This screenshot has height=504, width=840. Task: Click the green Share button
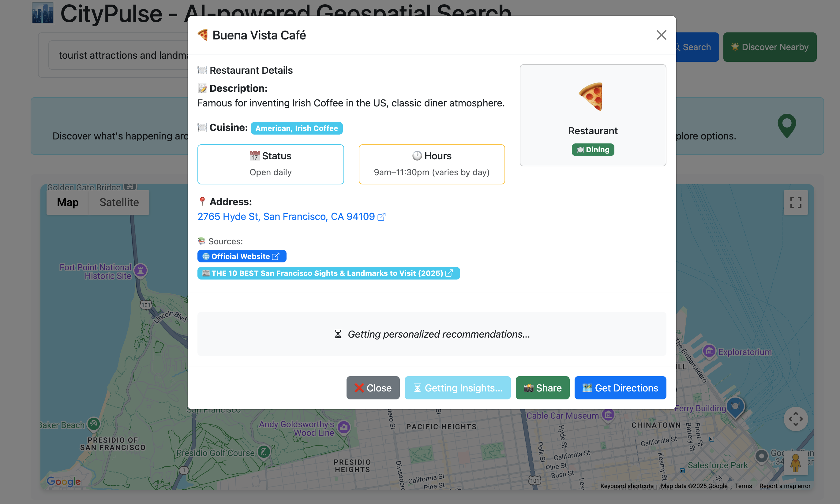[542, 388]
